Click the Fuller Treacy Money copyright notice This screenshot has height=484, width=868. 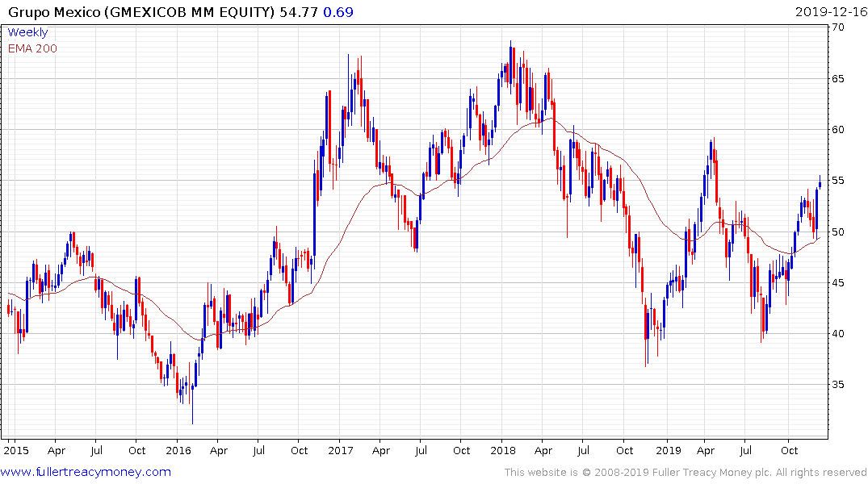(686, 473)
